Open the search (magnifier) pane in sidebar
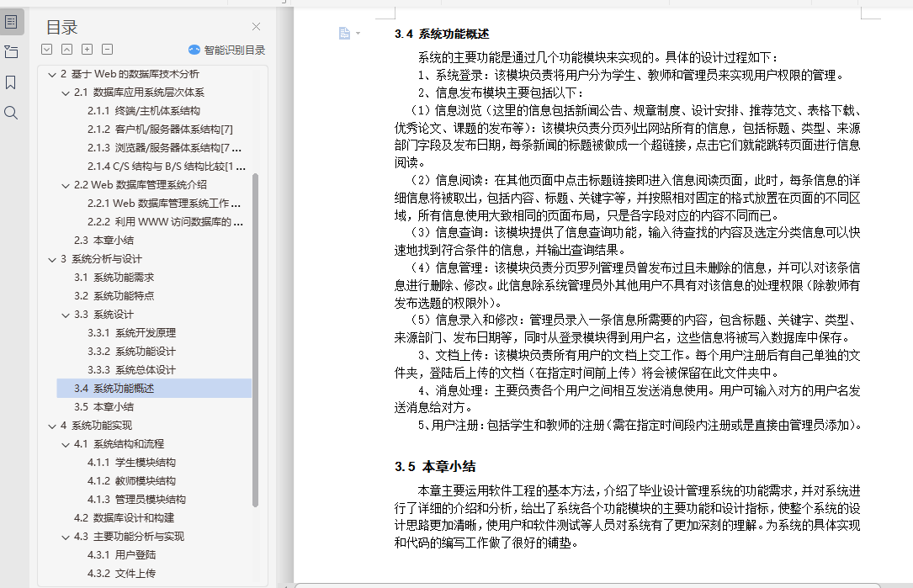Screen dimensions: 913x588 point(11,113)
